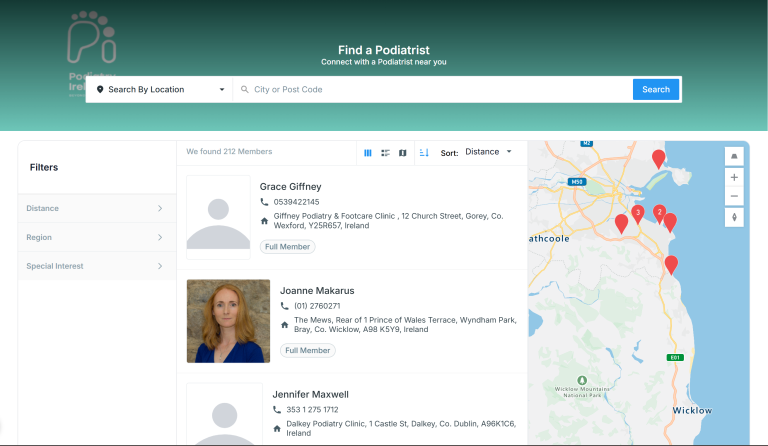
Task: Click home icon beside The Mews address
Action: point(285,325)
